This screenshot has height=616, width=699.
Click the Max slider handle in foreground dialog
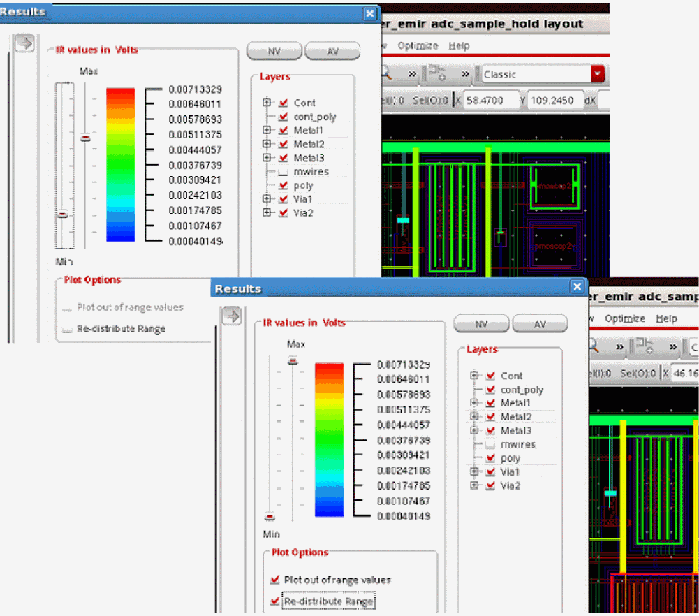[293, 361]
